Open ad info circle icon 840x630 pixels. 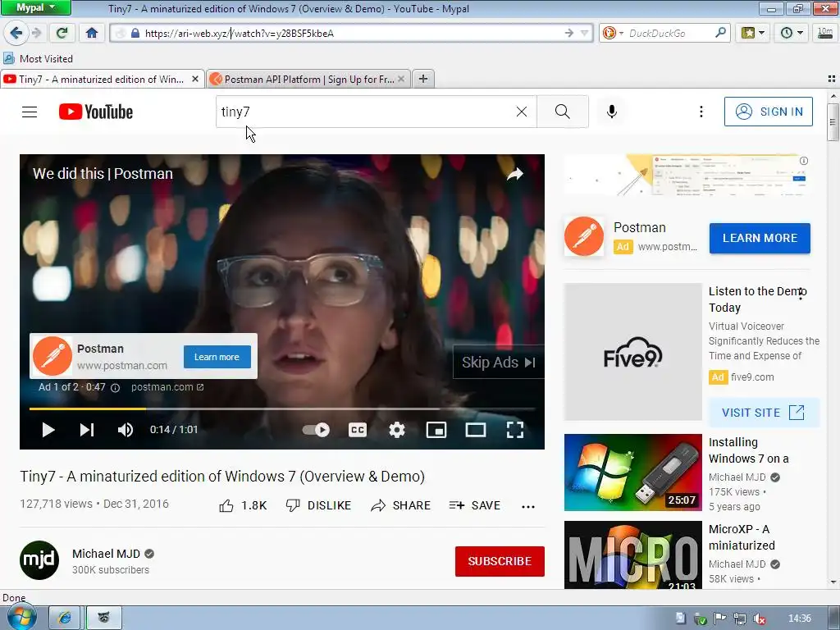(115, 388)
